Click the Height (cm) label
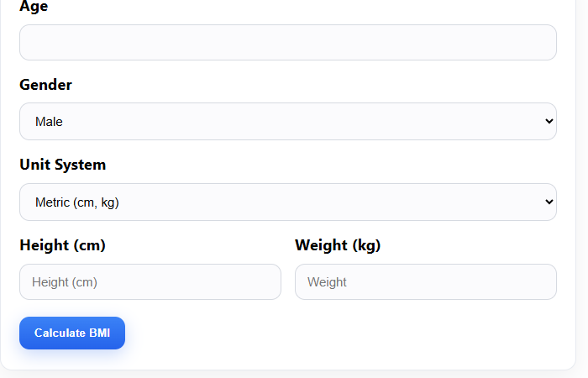The height and width of the screenshot is (378, 588). 62,245
